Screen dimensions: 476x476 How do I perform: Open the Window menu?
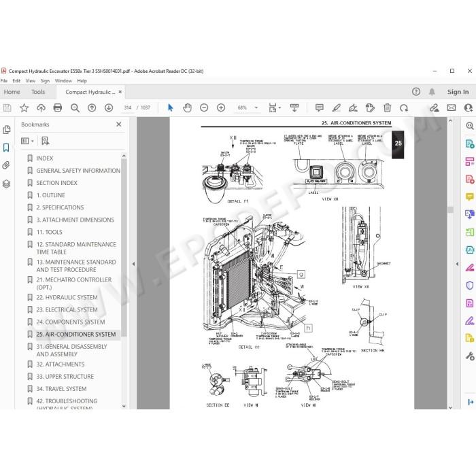tap(63, 81)
